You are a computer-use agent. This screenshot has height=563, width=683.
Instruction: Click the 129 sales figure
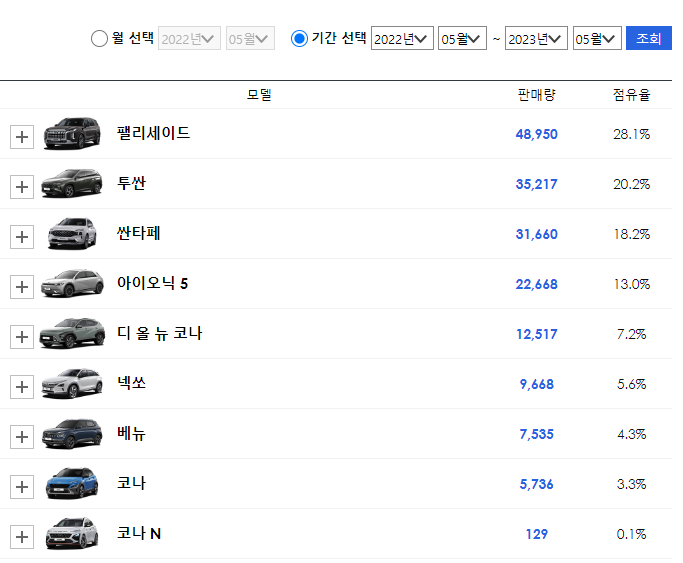point(537,534)
